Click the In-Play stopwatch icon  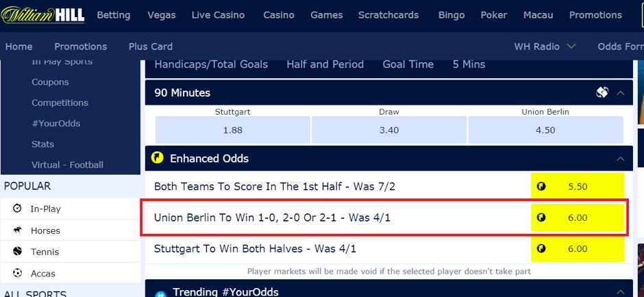tap(17, 209)
